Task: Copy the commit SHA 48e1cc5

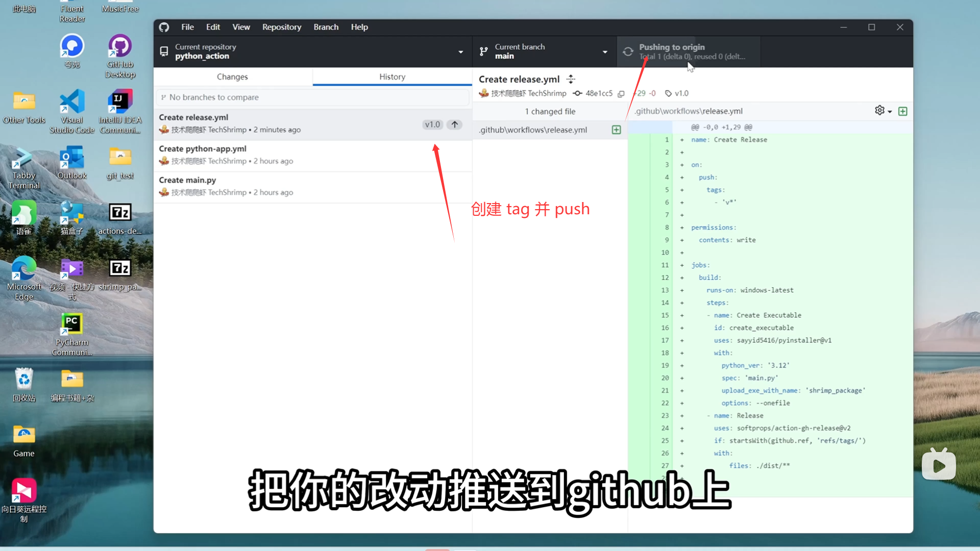Action: [621, 94]
